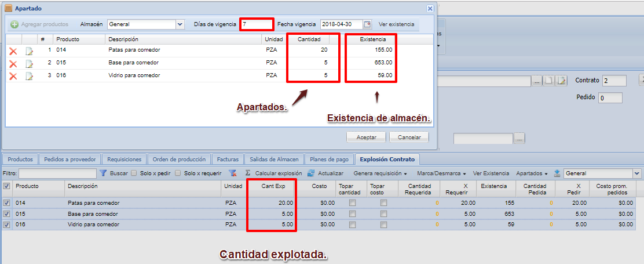
Task: Click Calcular explosión in the toolbar
Action: (278, 173)
